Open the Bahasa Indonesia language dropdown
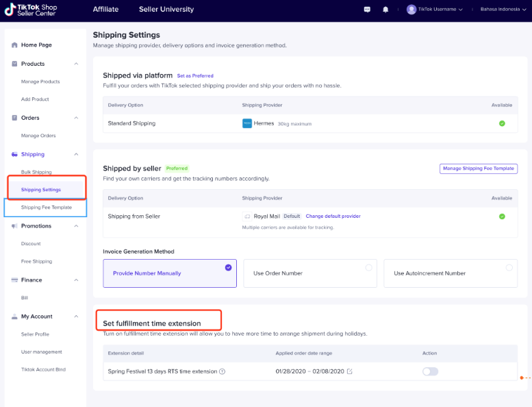 tap(503, 10)
